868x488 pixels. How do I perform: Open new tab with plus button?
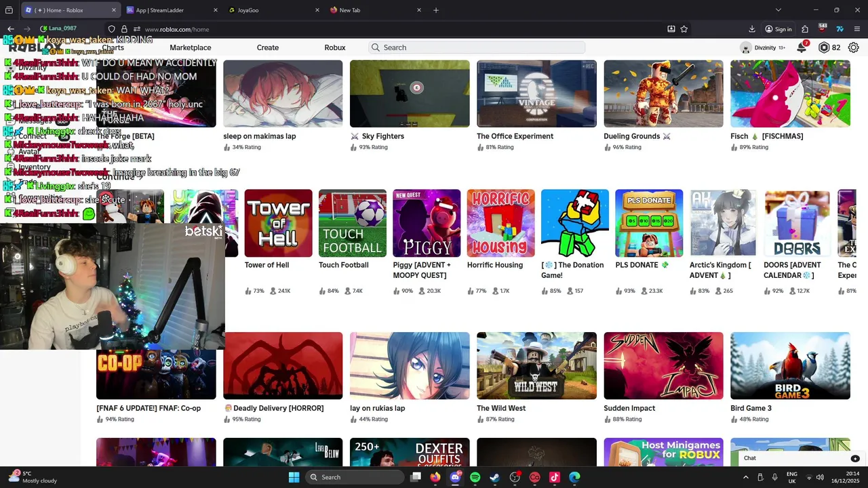(x=436, y=10)
